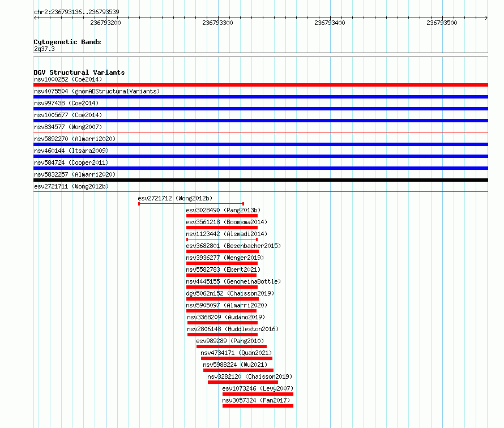Click dgv5062n152 (Chaisson2019) label

coord(230,293)
